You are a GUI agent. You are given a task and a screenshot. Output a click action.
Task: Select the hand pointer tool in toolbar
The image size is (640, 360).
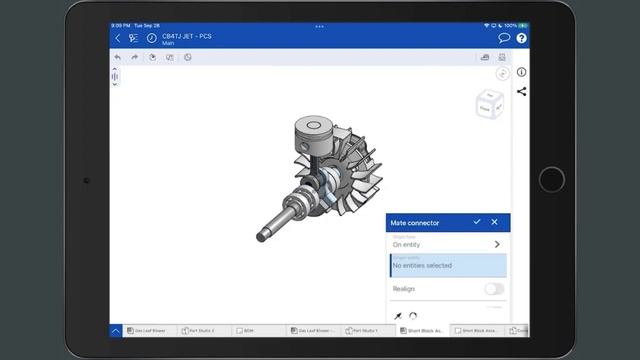pos(152,57)
